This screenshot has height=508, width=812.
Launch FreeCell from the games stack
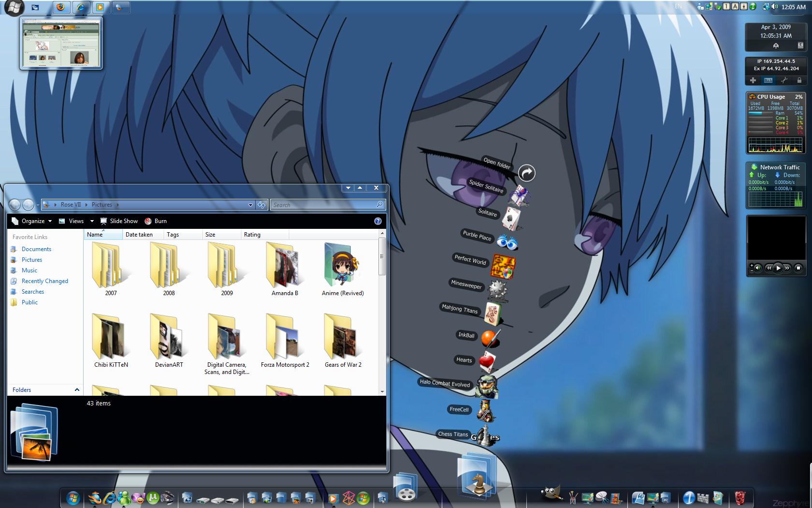tap(484, 411)
